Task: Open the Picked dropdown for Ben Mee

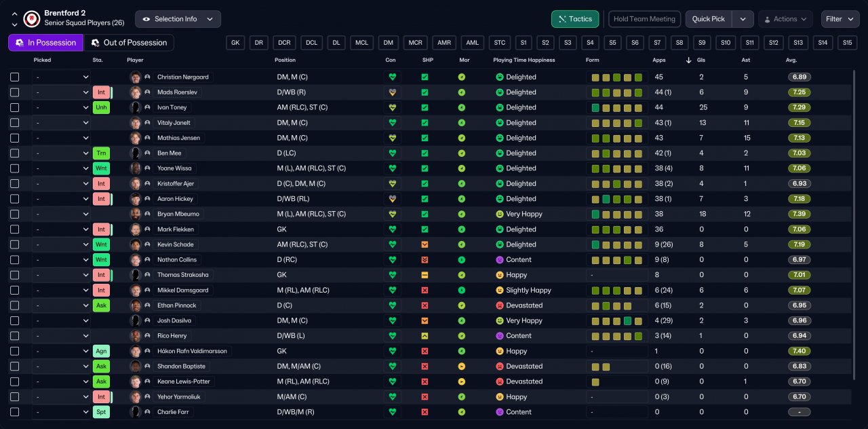Action: pyautogui.click(x=62, y=153)
